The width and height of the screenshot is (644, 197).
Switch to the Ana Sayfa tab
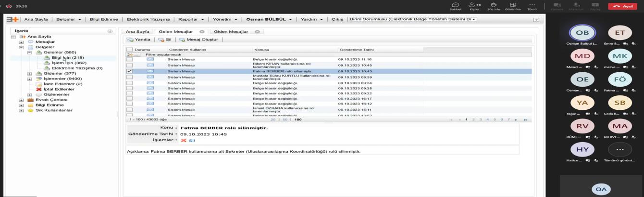(x=137, y=31)
